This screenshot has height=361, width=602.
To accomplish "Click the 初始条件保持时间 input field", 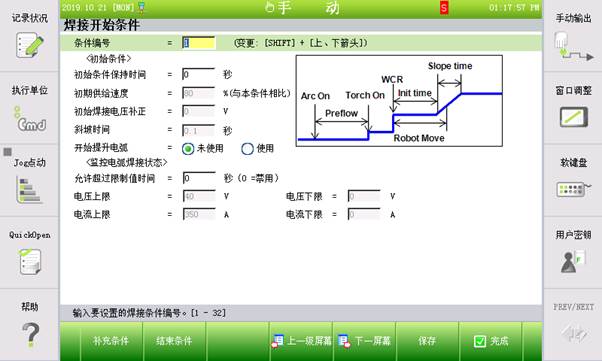I will tap(198, 74).
